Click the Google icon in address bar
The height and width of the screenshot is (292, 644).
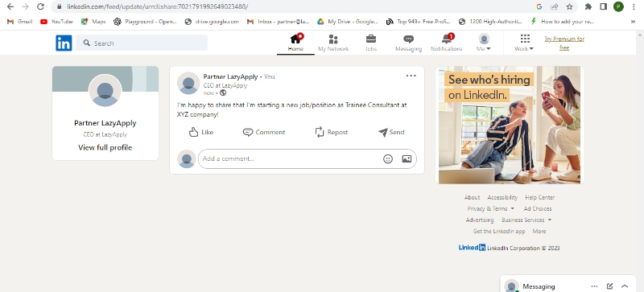[539, 6]
